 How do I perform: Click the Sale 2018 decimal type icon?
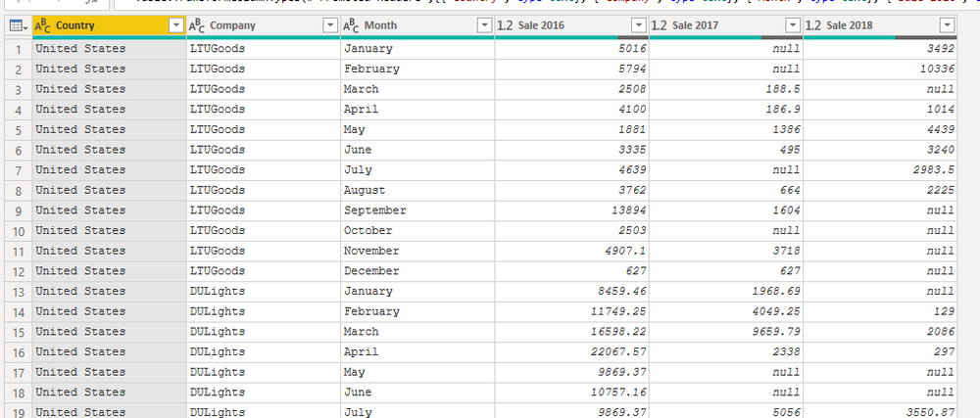[814, 24]
